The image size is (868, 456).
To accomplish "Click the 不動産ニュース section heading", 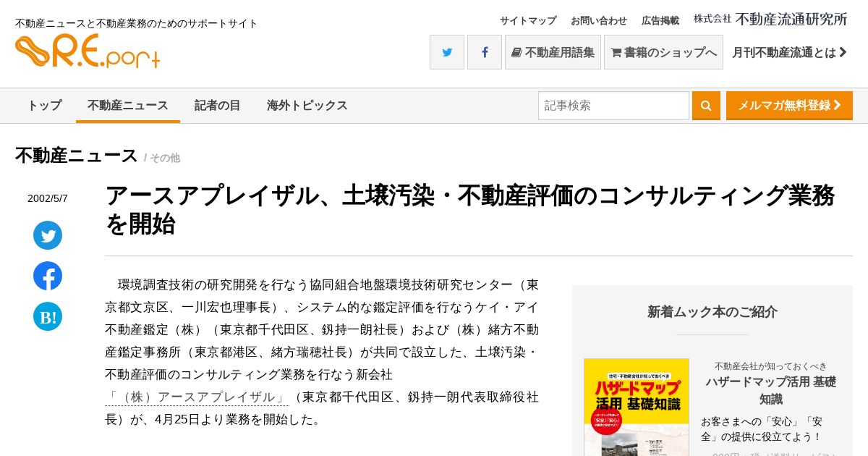I will (x=77, y=156).
